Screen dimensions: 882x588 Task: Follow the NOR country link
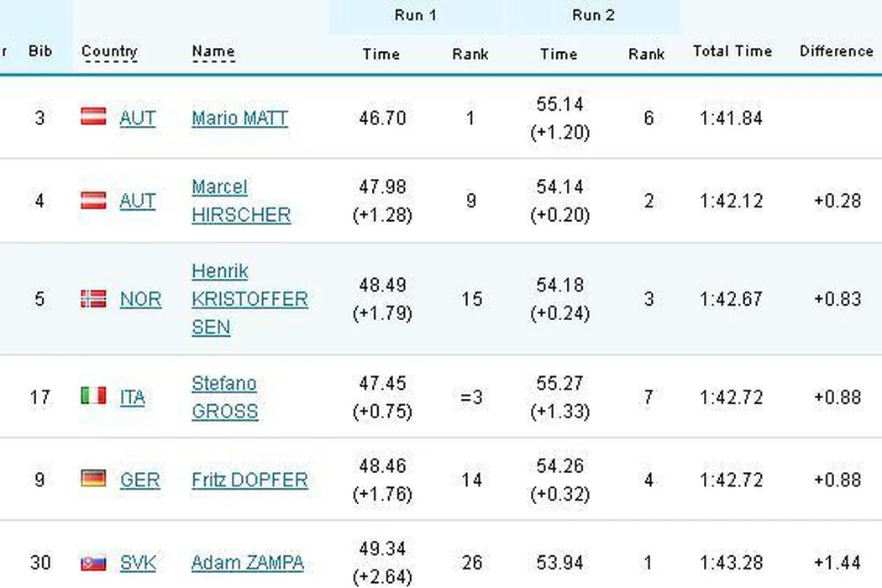140,299
